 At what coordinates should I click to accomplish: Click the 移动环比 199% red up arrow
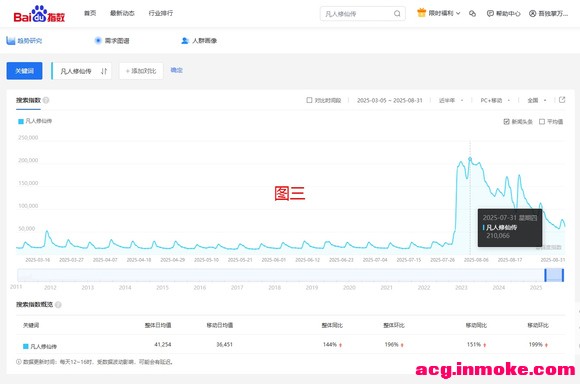point(546,345)
